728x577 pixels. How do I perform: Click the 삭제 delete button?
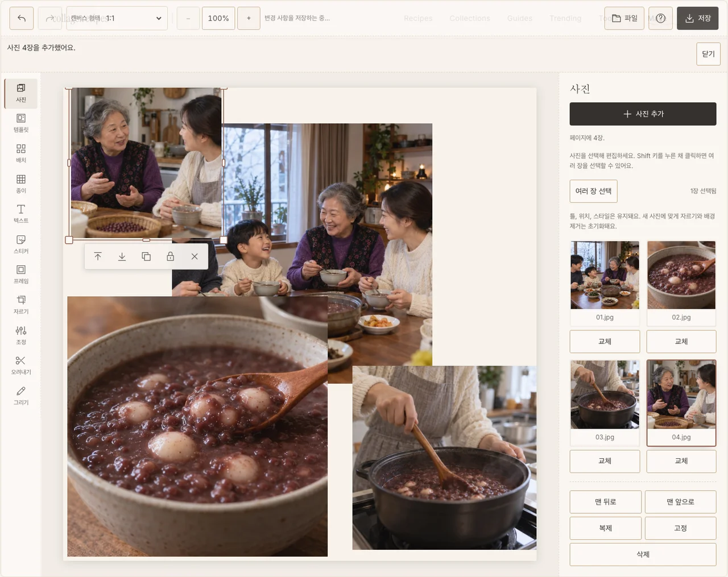pos(643,554)
